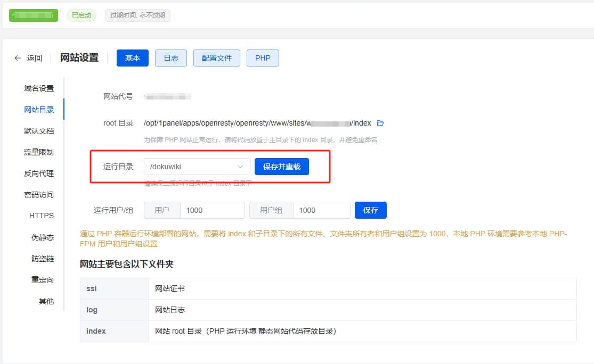
Task: Click the back arrow icon
Action: (x=18, y=58)
